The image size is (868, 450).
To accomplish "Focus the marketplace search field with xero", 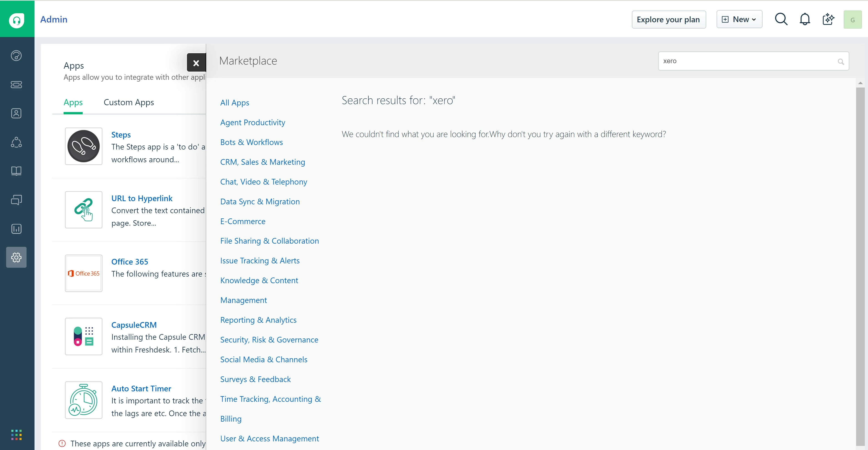I will [x=754, y=61].
